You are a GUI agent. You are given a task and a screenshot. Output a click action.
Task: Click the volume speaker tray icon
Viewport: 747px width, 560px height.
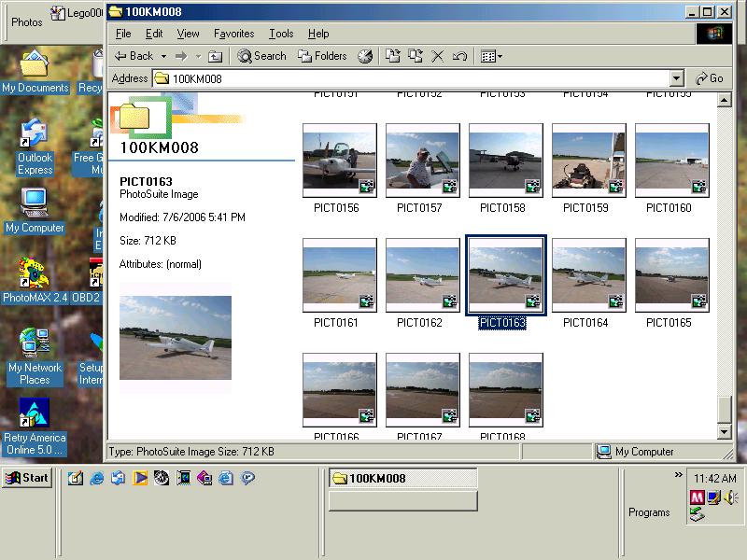730,497
